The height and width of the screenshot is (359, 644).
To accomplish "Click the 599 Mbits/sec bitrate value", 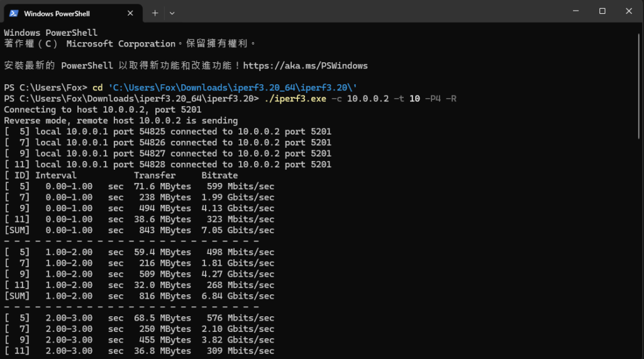I will click(240, 186).
